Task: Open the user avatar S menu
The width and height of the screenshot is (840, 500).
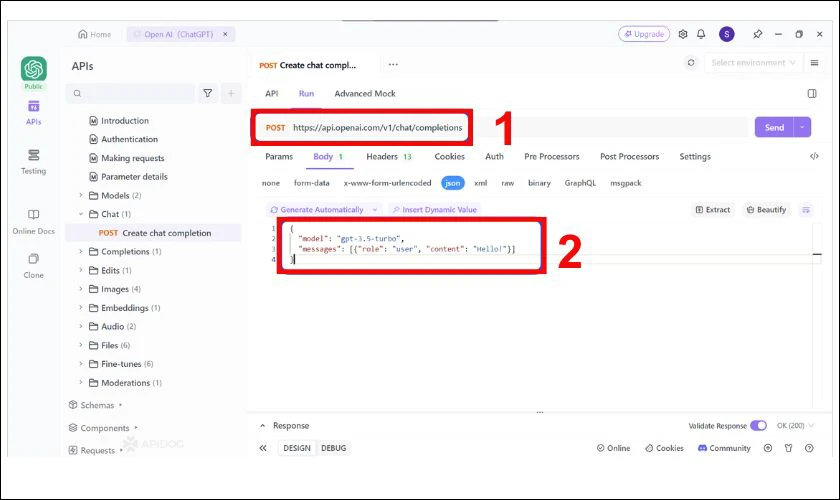Action: (x=726, y=34)
